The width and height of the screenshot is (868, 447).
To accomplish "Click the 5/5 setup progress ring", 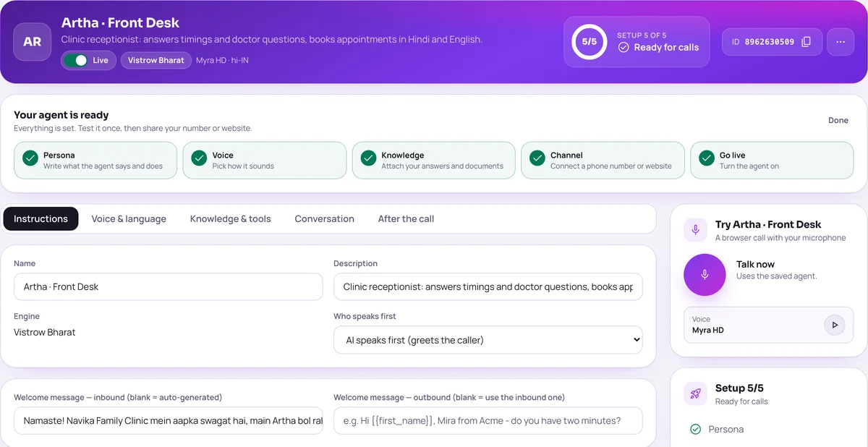I will (590, 42).
